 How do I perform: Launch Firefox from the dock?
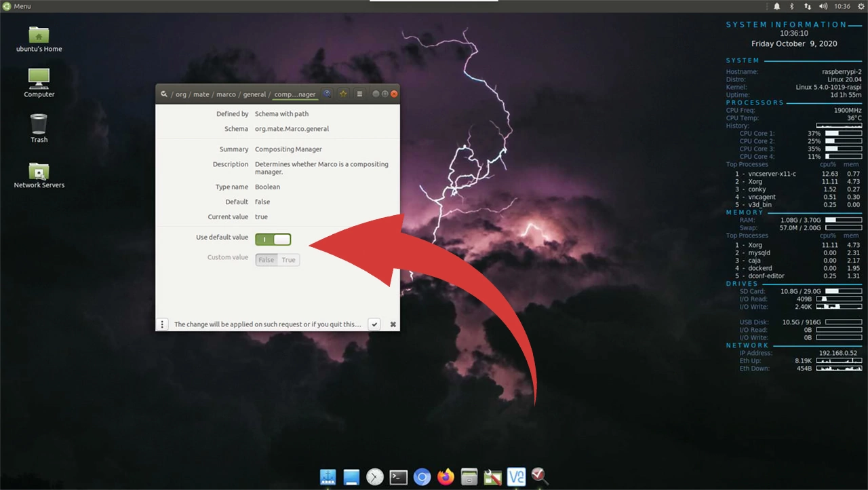446,477
